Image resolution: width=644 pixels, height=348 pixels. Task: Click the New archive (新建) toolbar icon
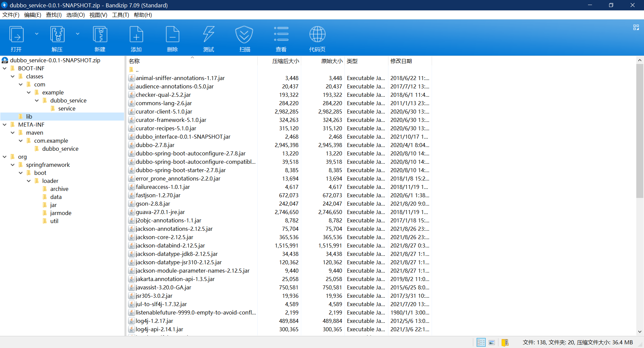(100, 34)
